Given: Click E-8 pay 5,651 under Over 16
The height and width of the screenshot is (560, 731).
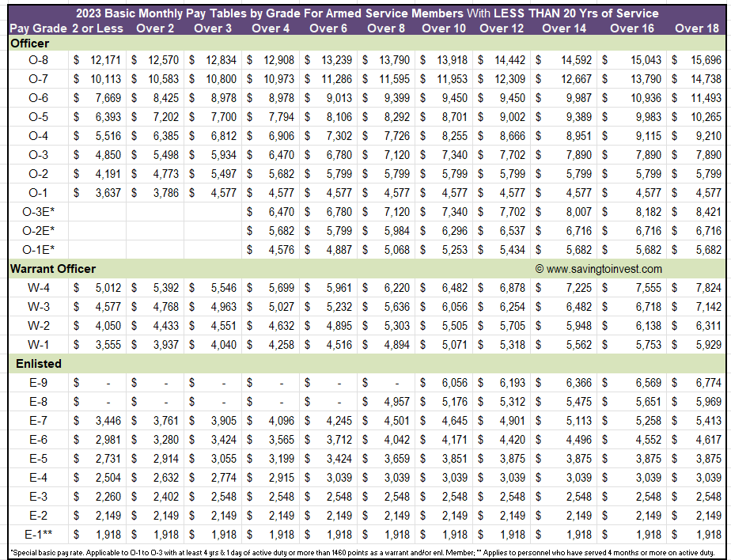Looking at the screenshot, I should pyautogui.click(x=649, y=402).
